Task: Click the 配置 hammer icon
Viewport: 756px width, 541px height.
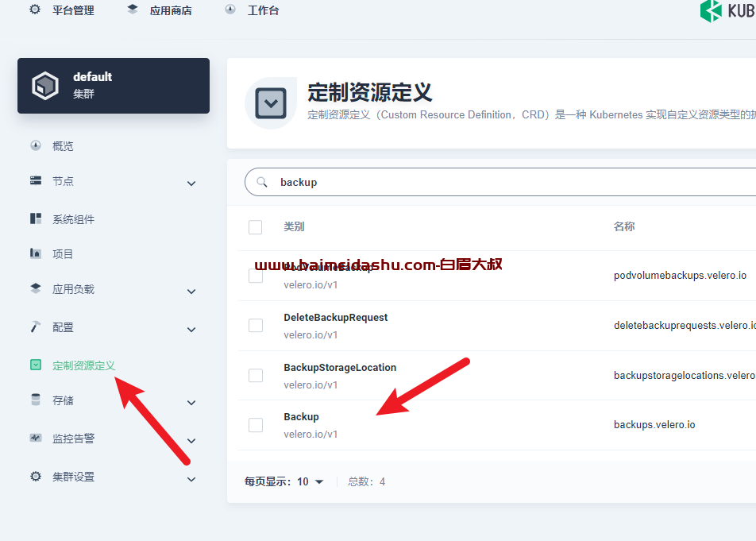Action: point(36,327)
